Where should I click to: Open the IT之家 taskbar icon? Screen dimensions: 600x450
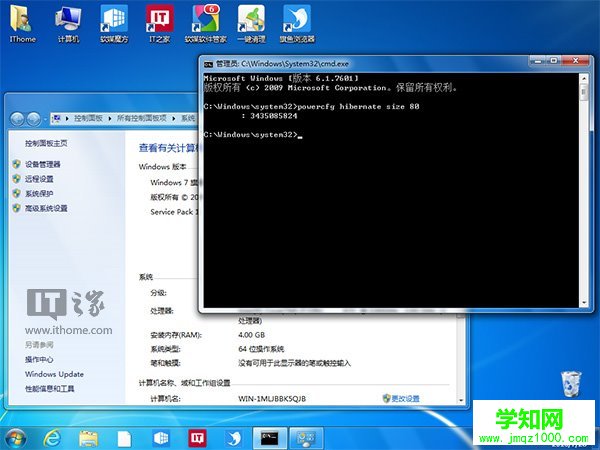pyautogui.click(x=197, y=439)
